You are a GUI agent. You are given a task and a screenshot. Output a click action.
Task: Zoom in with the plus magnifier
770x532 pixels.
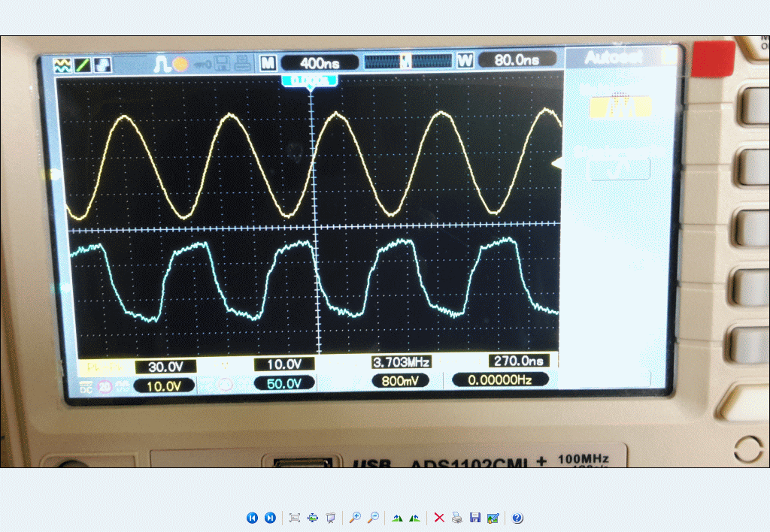(355, 518)
